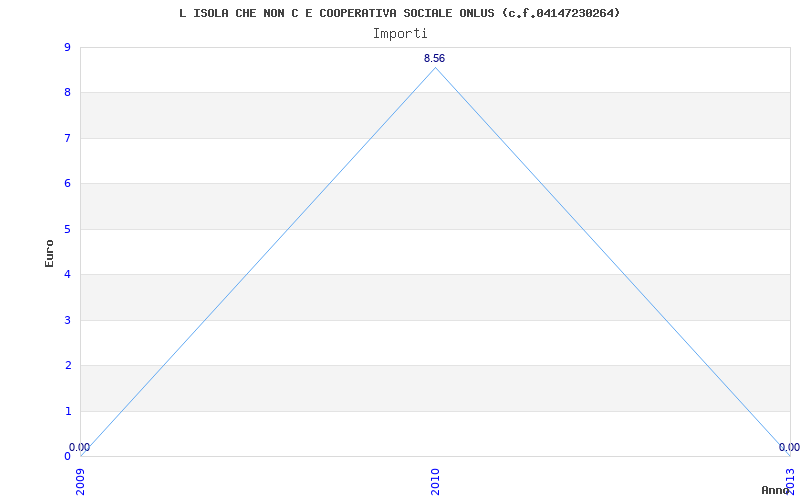Click the y-axis value 8
This screenshot has width=800, height=500.
[67, 93]
